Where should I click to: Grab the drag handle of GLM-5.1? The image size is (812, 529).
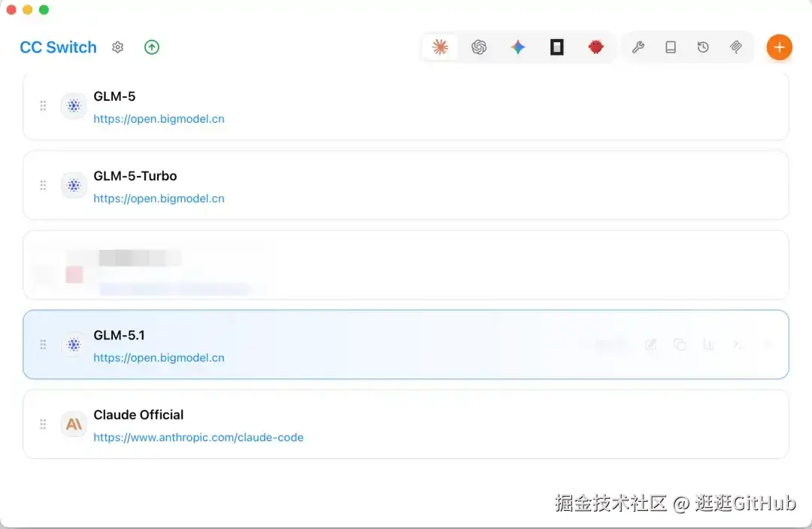point(43,345)
